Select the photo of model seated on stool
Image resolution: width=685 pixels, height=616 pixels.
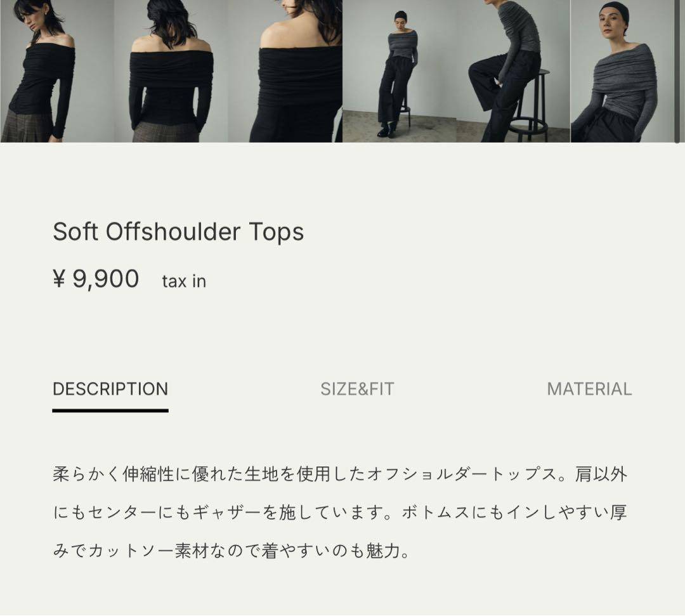513,71
